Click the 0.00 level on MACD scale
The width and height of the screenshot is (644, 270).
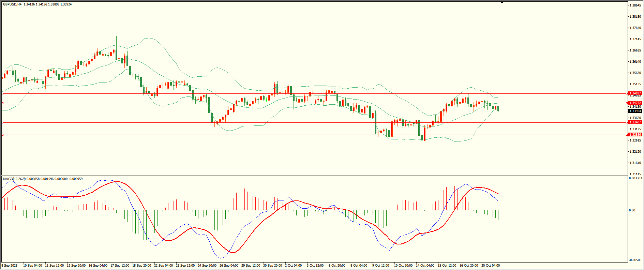point(632,210)
